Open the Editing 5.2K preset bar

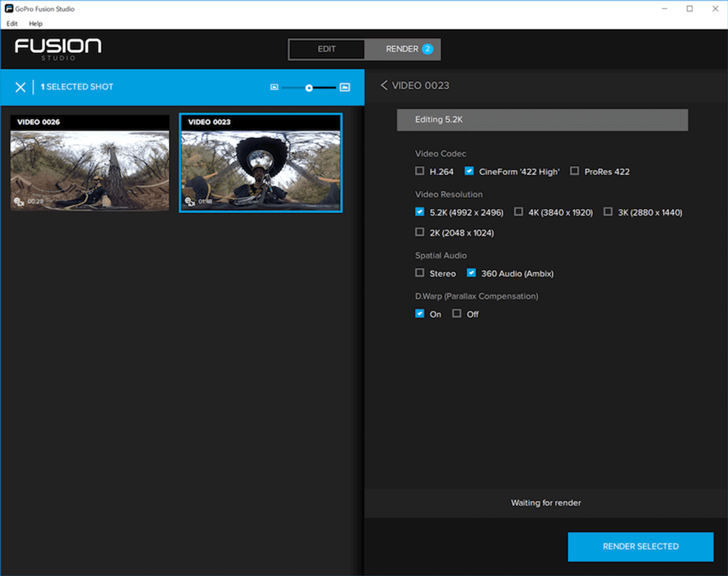tap(542, 120)
